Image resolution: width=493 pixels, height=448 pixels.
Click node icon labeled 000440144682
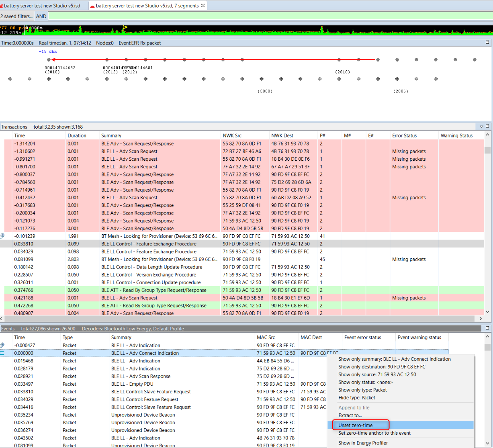click(x=49, y=60)
